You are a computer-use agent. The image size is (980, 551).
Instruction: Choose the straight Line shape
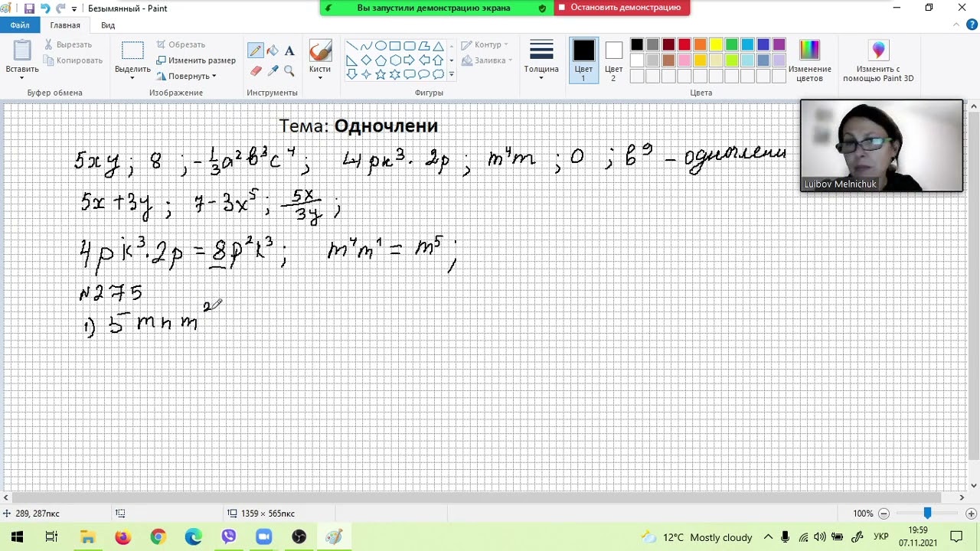[351, 46]
